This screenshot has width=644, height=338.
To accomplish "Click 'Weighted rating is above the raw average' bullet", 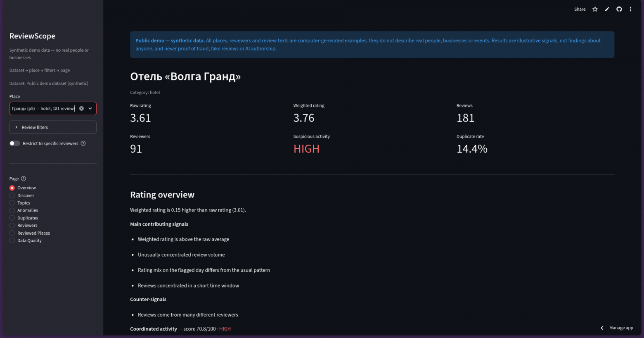I will tap(183, 239).
